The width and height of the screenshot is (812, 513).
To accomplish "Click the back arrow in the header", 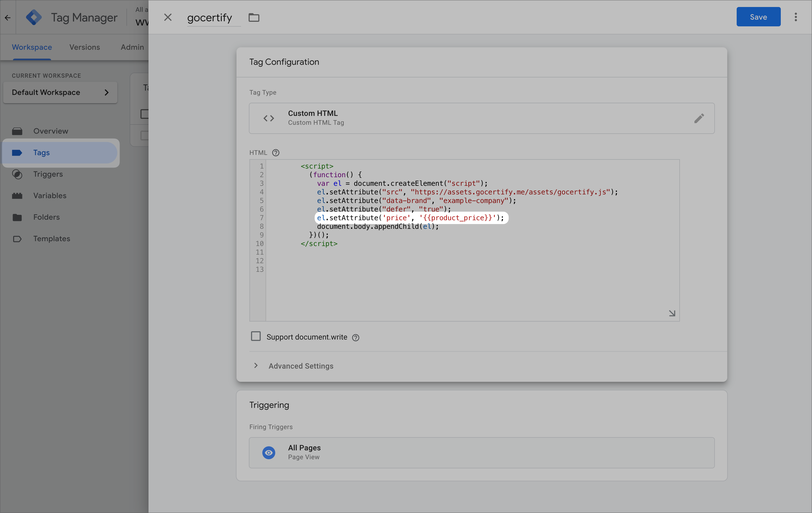I will coord(8,17).
